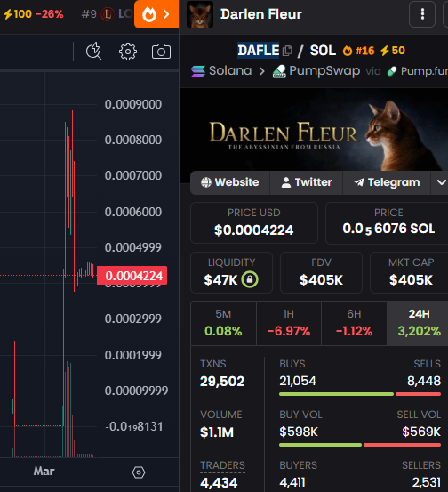Click the Solana chain logo icon
448x492 pixels.
(x=198, y=71)
